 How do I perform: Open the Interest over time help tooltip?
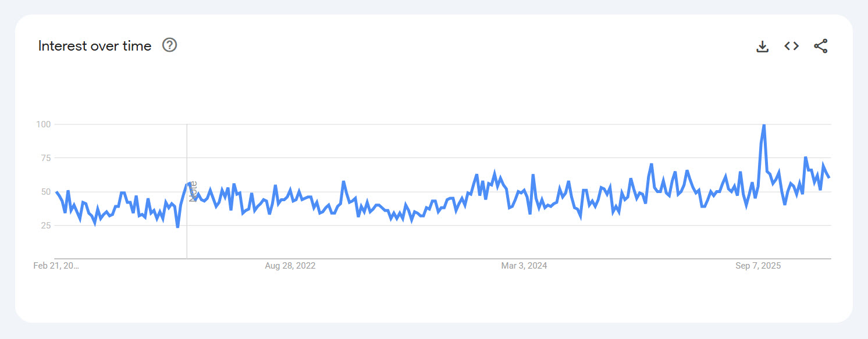[x=169, y=45]
